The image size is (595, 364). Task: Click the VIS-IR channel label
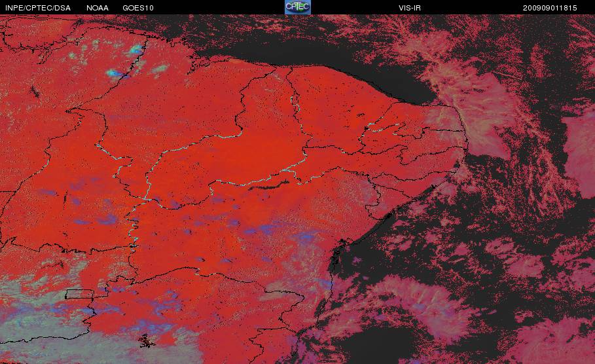point(410,8)
